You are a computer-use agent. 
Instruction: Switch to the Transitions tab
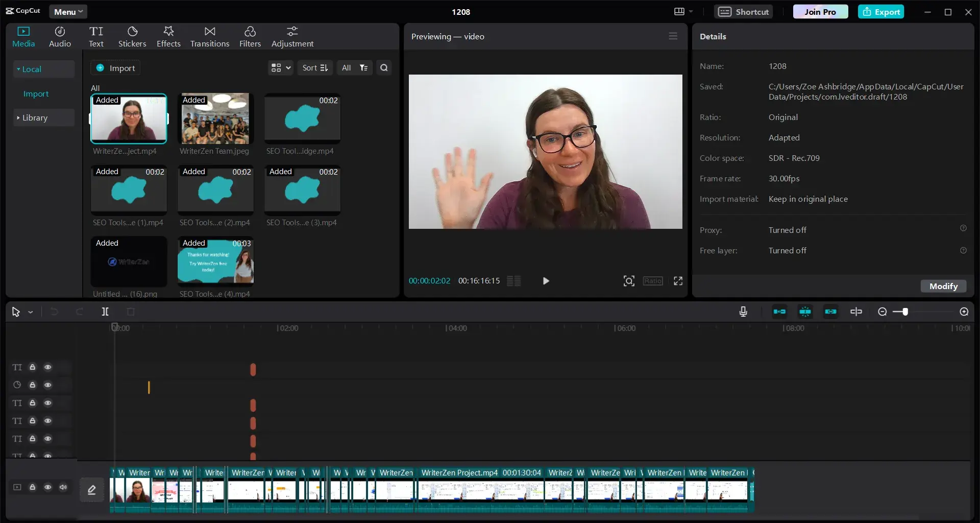[210, 37]
